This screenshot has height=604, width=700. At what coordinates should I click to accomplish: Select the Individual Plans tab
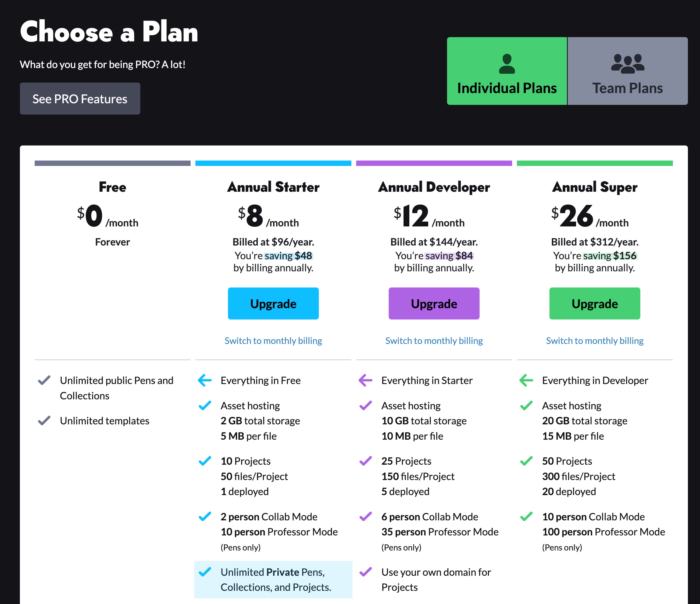[507, 71]
